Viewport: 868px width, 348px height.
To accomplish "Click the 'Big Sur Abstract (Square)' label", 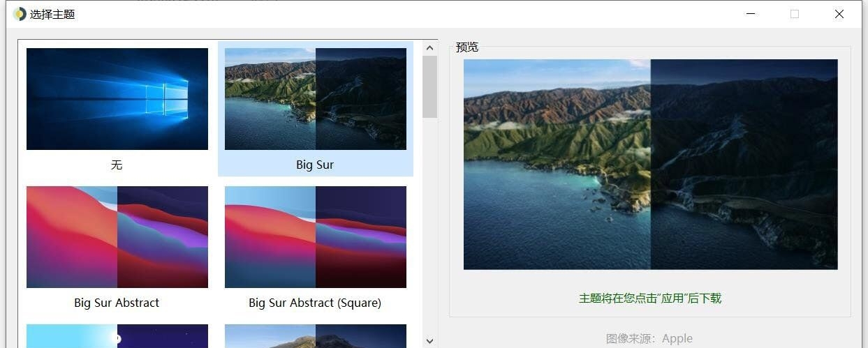I will 315,303.
